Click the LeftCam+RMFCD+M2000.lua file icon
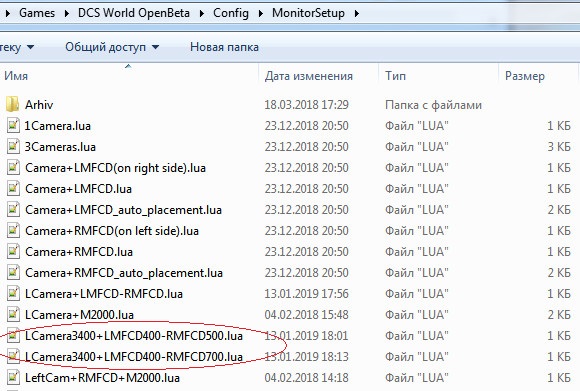Image resolution: width=580 pixels, height=391 pixels. pyautogui.click(x=13, y=378)
